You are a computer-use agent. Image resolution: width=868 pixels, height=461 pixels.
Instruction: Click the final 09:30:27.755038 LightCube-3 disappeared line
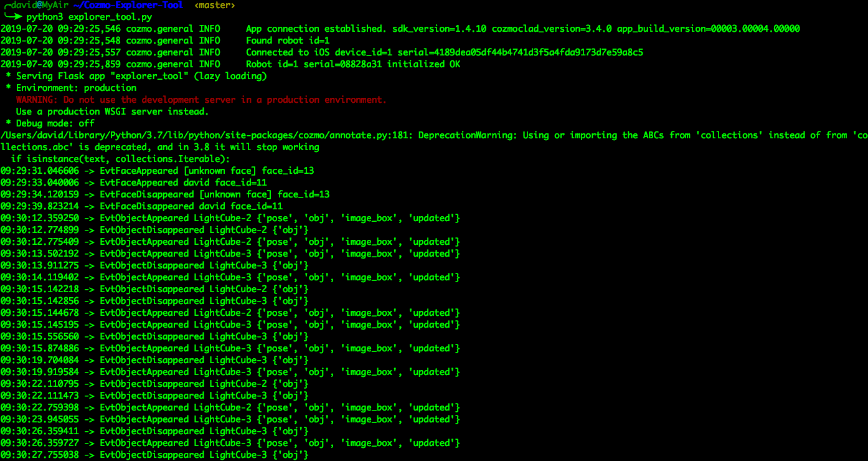click(154, 455)
